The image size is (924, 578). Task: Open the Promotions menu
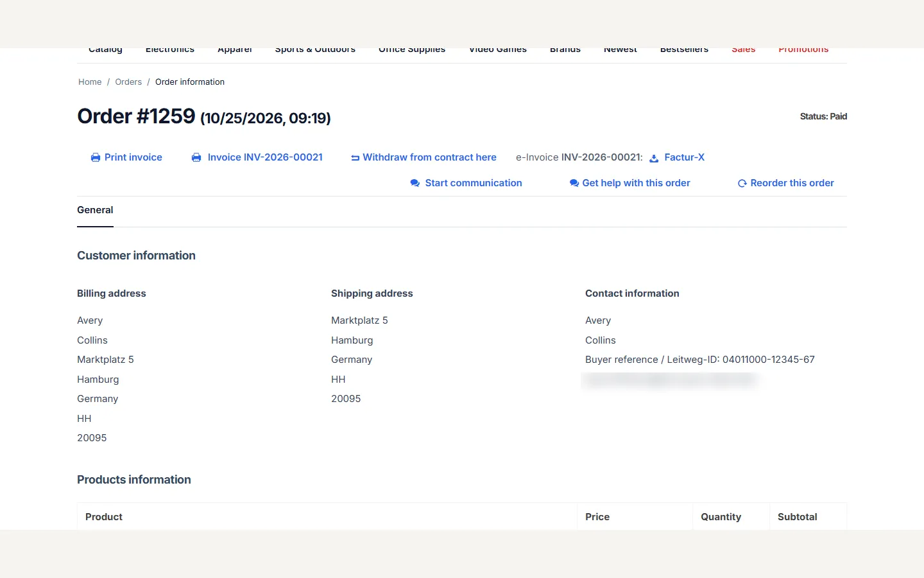[803, 49]
